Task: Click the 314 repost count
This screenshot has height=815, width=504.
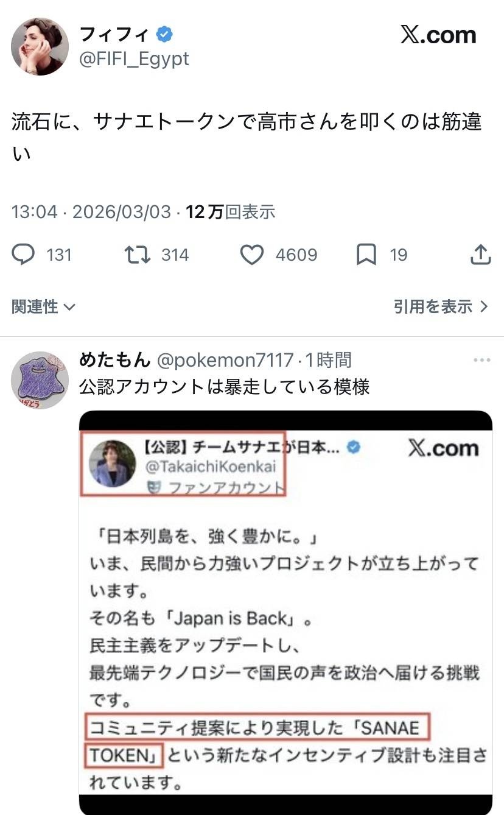Action: coord(175,255)
